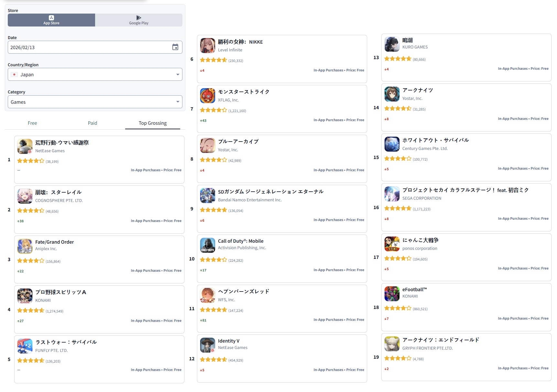Select the Top Grossing tab
This screenshot has width=557, height=392.
tap(153, 123)
